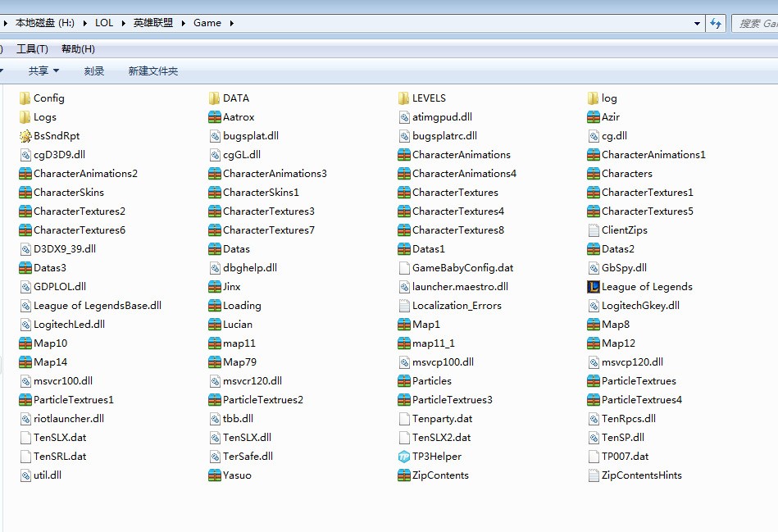The height and width of the screenshot is (532, 778).
Task: Select file CharacterTextures8
Action: click(451, 230)
